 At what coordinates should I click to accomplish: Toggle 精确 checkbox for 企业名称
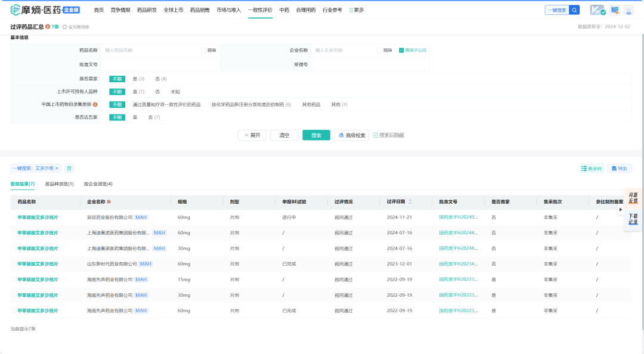point(379,50)
